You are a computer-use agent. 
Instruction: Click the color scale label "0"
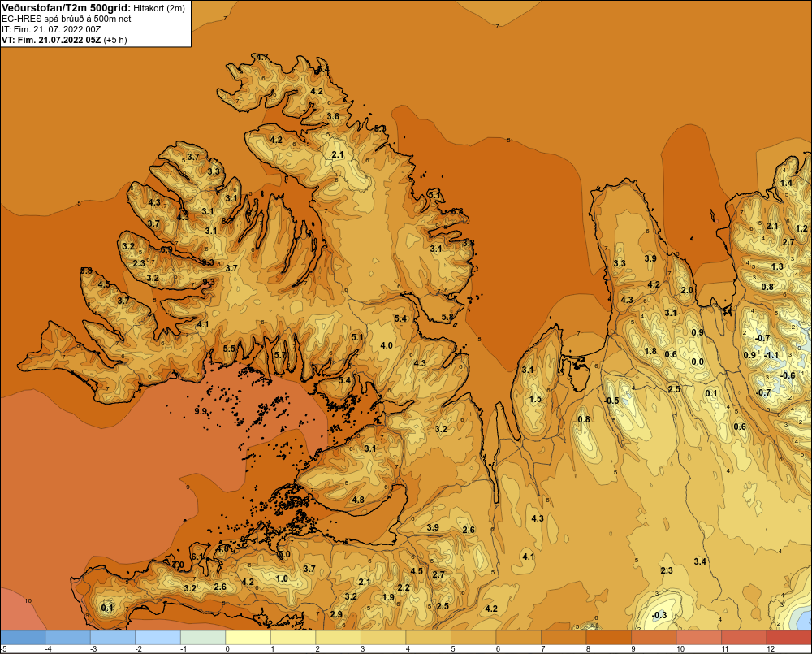227,649
